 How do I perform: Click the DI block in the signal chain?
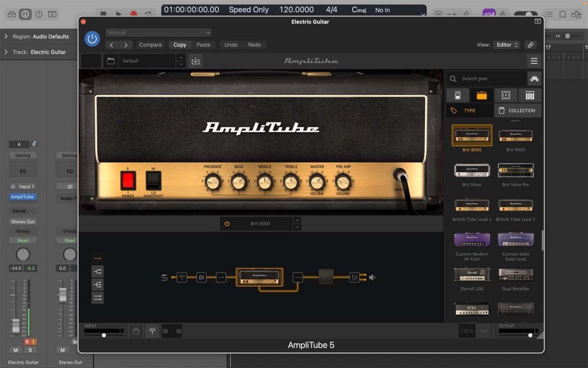coord(202,277)
